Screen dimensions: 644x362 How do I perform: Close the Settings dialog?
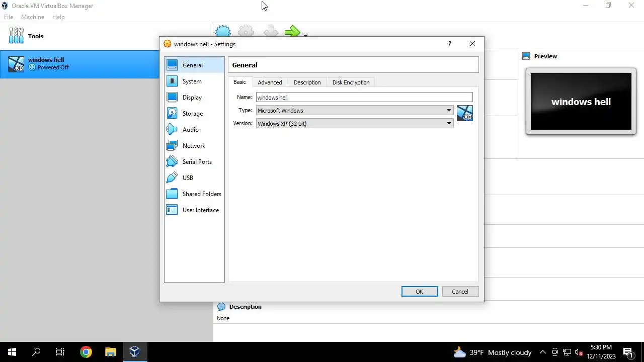coord(472,44)
